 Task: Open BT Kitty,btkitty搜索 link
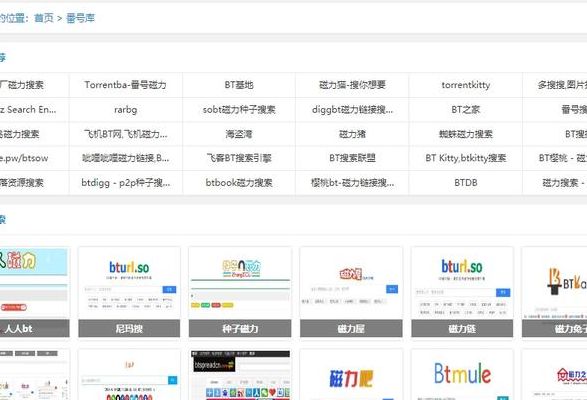(x=466, y=158)
